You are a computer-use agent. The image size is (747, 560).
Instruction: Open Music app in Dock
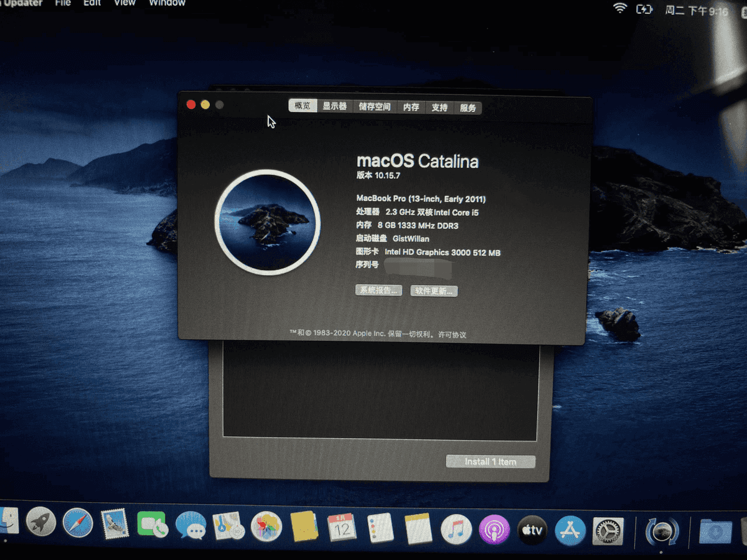tap(456, 530)
